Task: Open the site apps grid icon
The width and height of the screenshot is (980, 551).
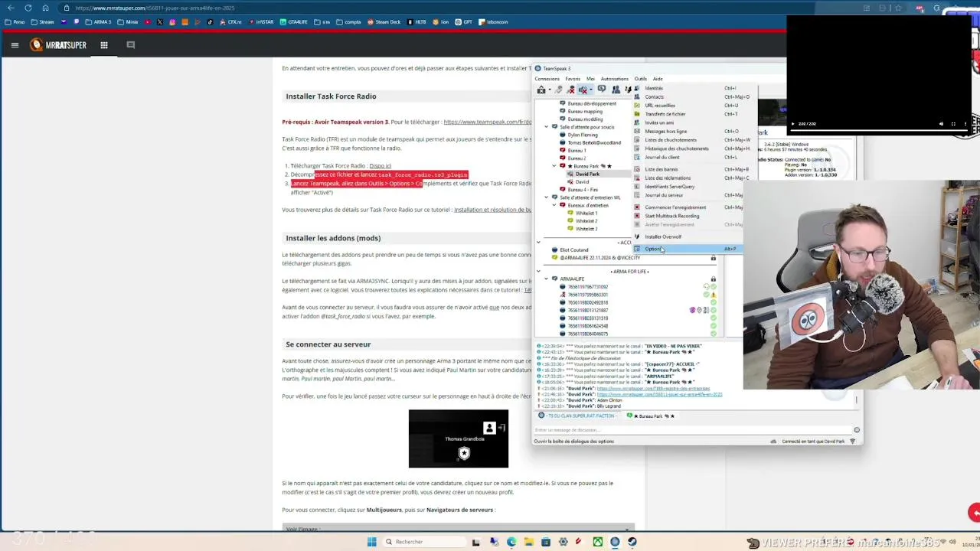Action: click(x=104, y=45)
